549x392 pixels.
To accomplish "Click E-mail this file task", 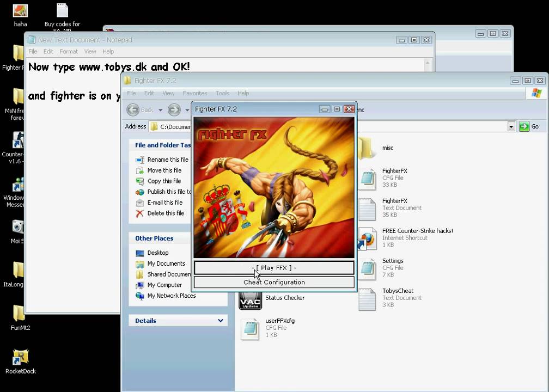I will coord(165,203).
